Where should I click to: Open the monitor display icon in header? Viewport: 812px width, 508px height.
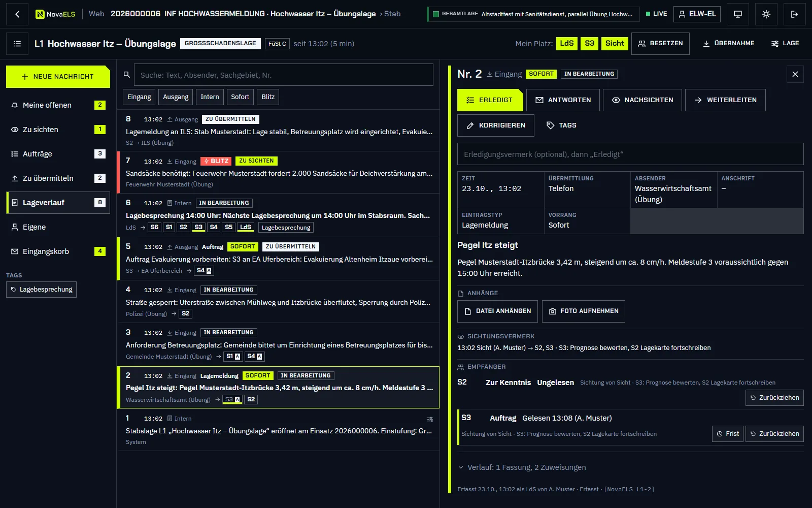point(738,14)
